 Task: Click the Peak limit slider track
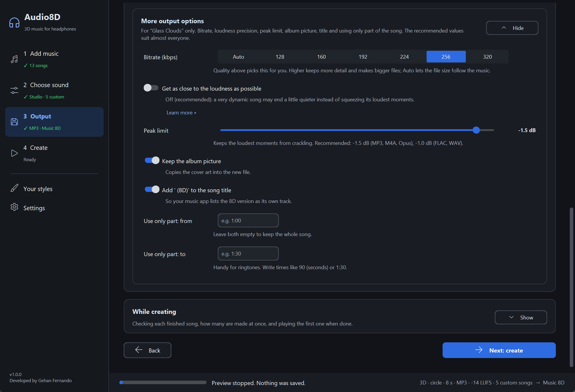[357, 130]
